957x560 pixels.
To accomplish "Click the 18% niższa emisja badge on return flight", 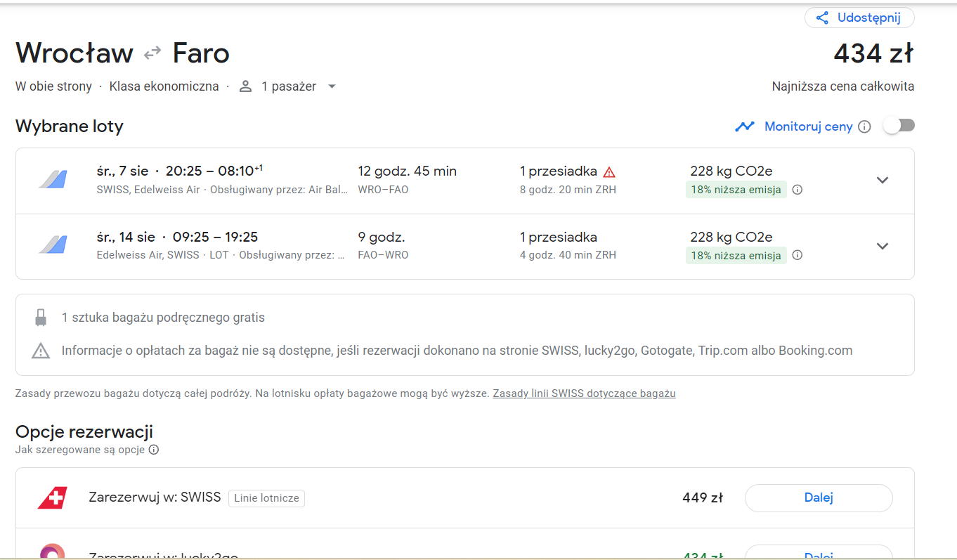I will (x=736, y=256).
